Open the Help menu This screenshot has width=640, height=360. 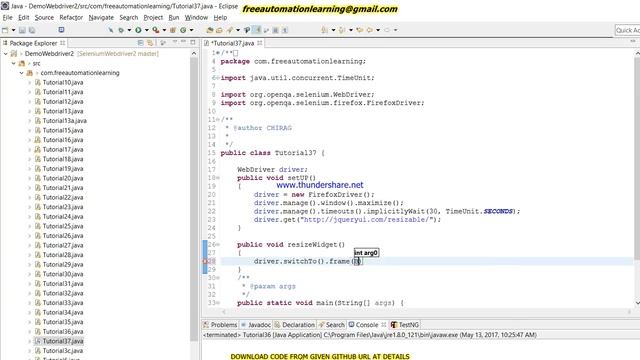click(x=220, y=18)
